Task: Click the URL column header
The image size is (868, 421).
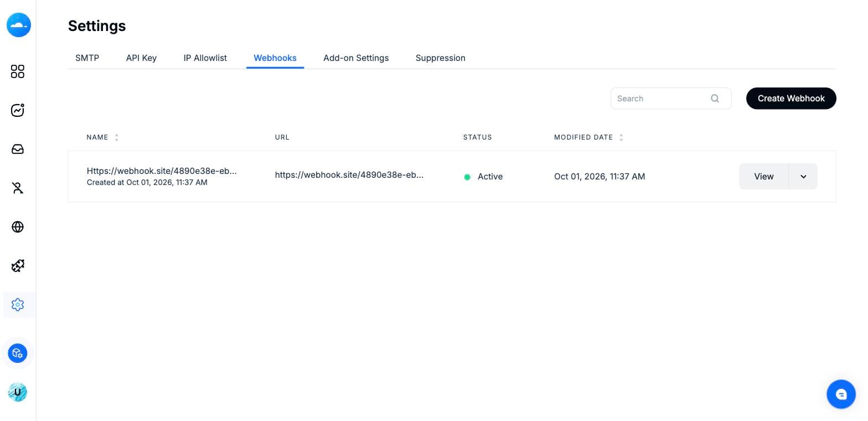Action: pyautogui.click(x=282, y=137)
